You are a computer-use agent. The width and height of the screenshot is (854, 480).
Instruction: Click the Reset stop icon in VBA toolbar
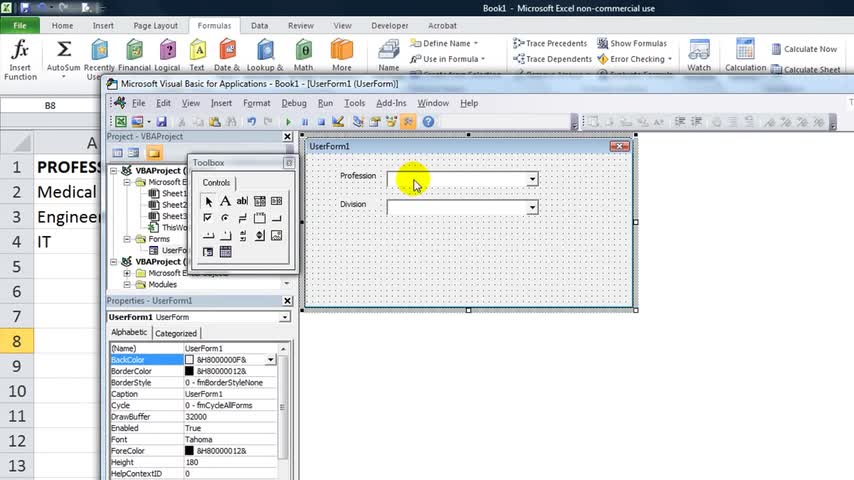coord(321,122)
